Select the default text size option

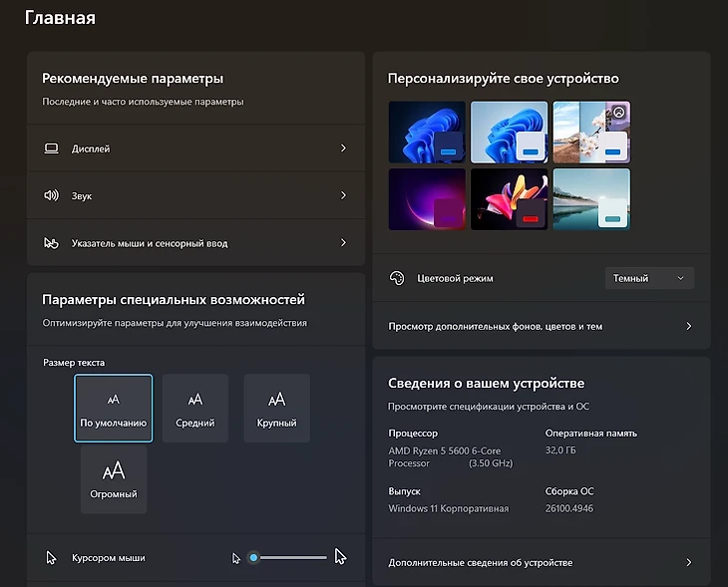(114, 408)
